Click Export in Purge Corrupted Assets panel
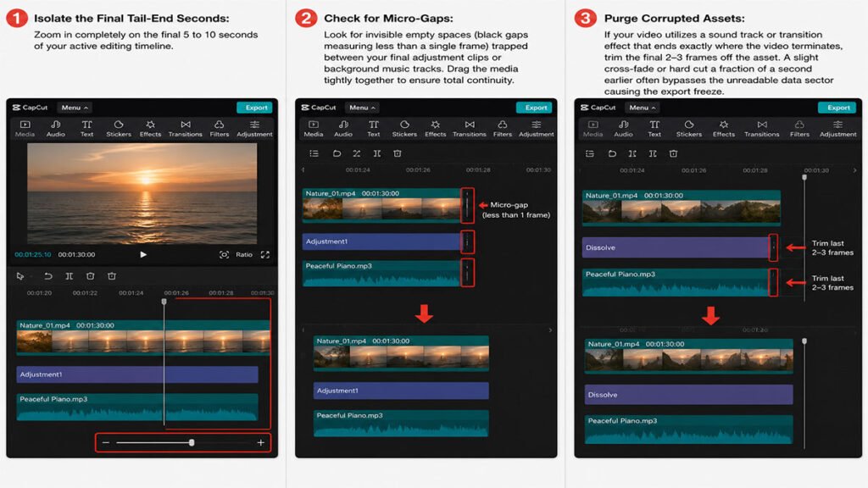 838,108
